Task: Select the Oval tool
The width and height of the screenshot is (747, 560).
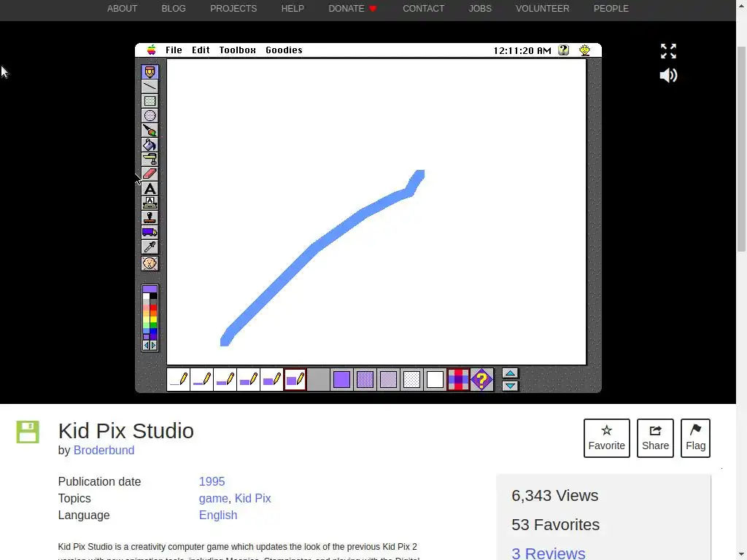Action: (150, 116)
